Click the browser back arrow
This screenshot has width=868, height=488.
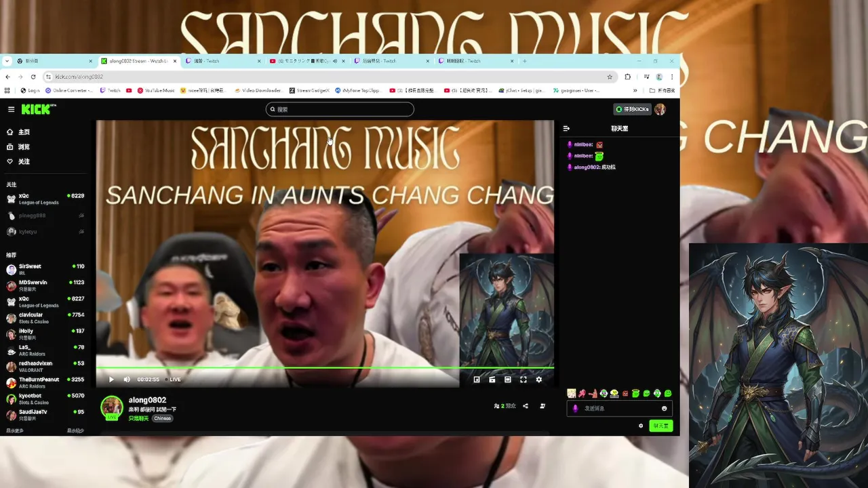(x=8, y=77)
